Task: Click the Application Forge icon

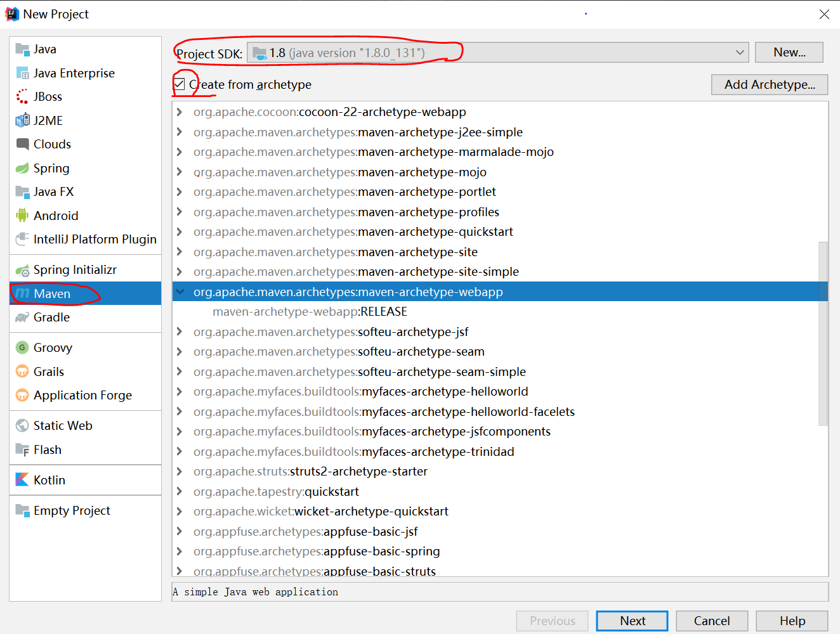Action: click(22, 395)
